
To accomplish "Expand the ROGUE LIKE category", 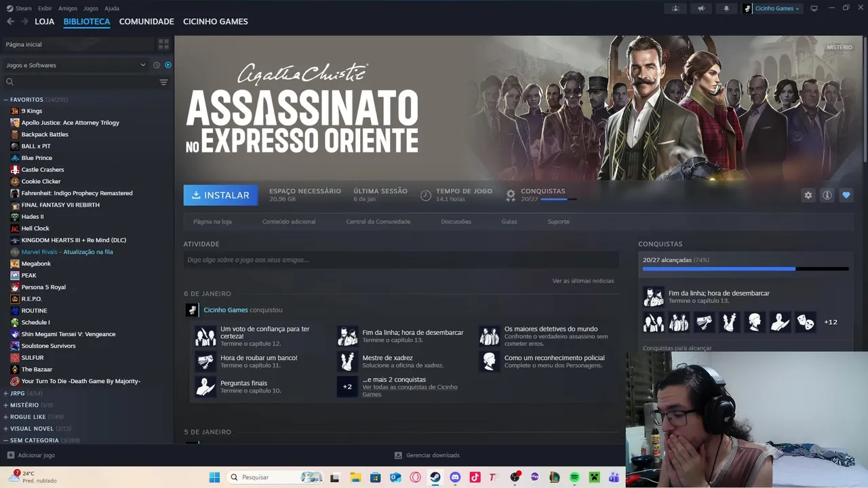I will pyautogui.click(x=6, y=417).
